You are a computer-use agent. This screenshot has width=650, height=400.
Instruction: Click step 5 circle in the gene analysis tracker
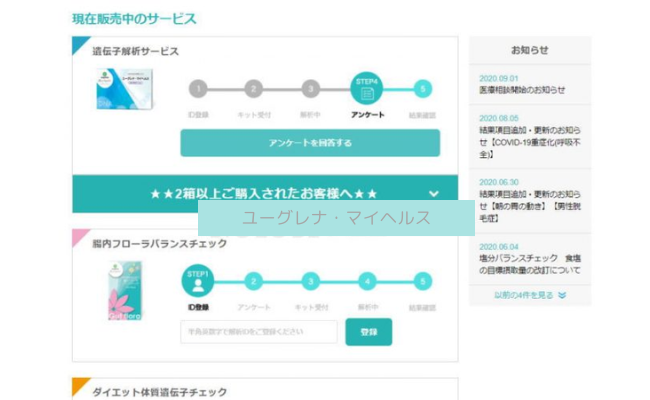coord(422,89)
